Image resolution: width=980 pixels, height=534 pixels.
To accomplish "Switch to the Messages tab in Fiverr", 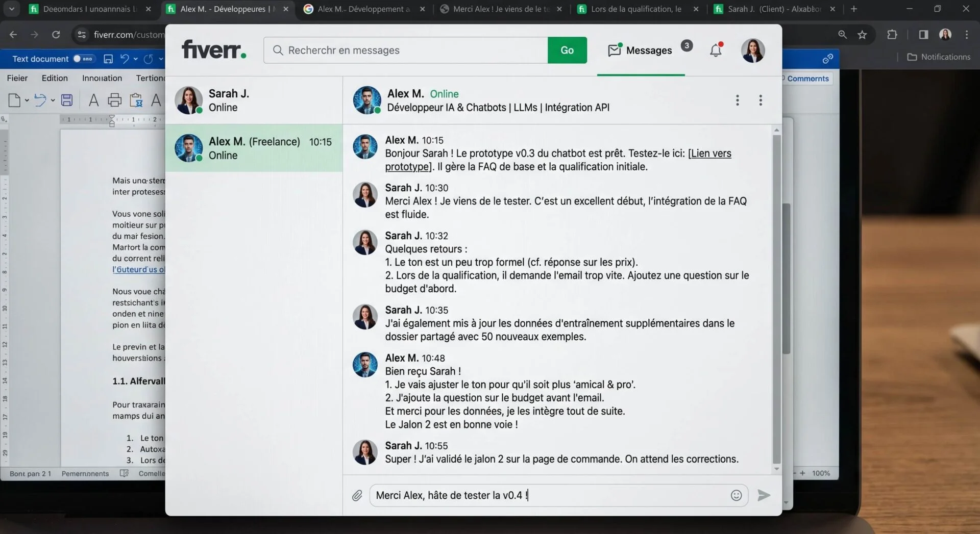I will click(640, 50).
